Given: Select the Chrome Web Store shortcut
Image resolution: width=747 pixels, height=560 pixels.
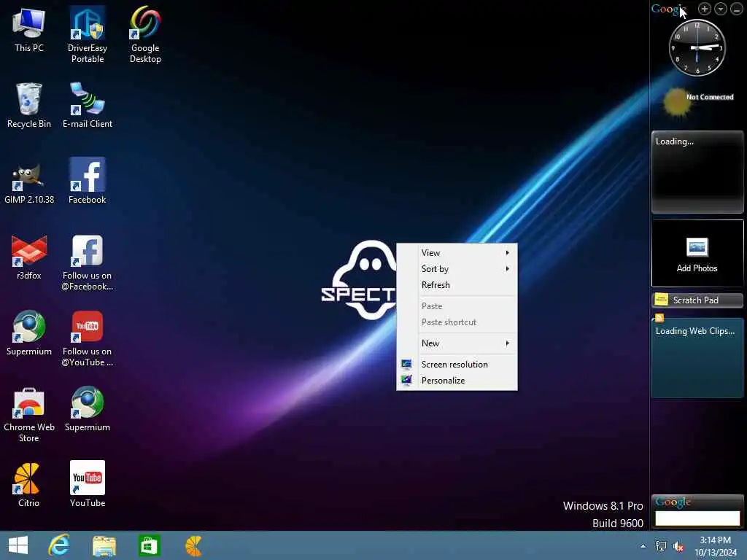Looking at the screenshot, I should [x=28, y=415].
